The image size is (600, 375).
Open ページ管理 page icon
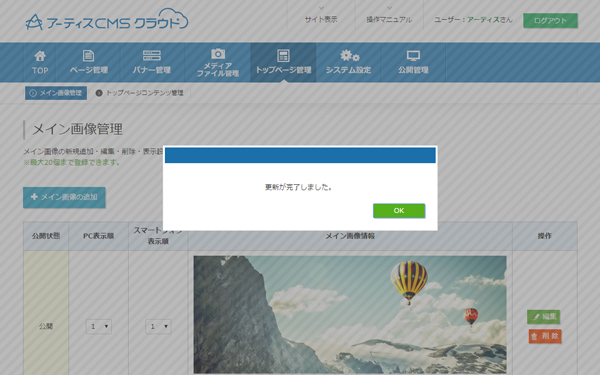coord(88,56)
